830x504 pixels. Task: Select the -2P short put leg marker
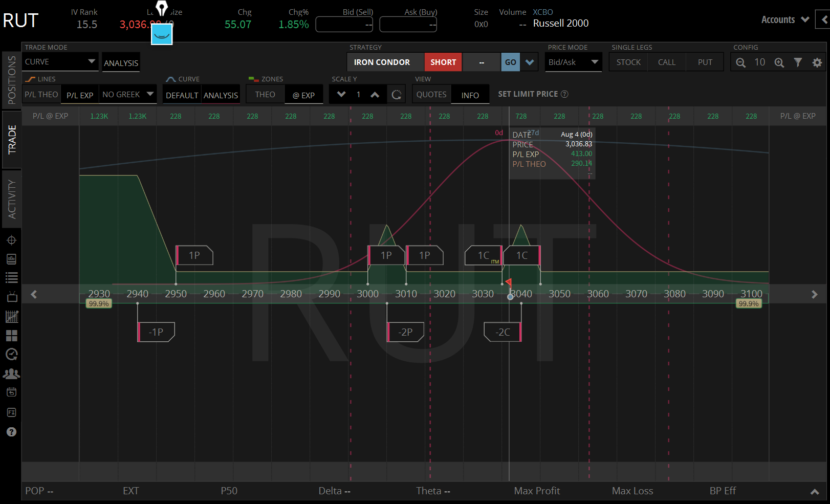pyautogui.click(x=405, y=332)
